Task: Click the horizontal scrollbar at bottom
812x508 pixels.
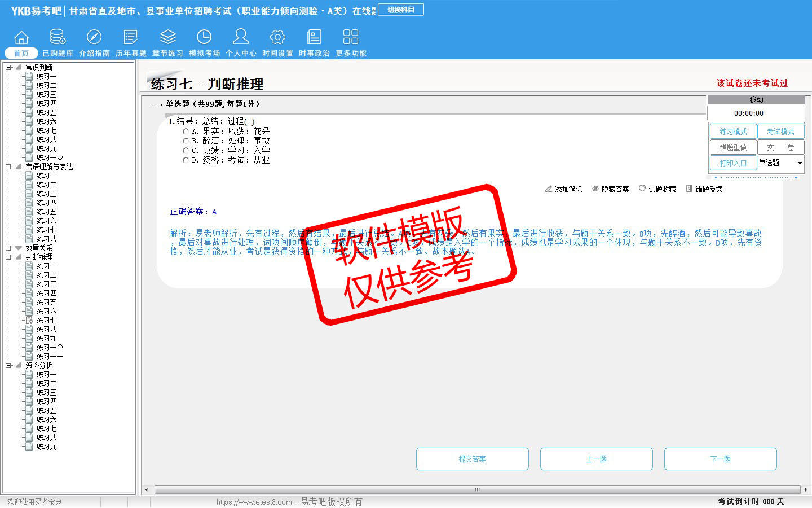Action: pyautogui.click(x=477, y=489)
